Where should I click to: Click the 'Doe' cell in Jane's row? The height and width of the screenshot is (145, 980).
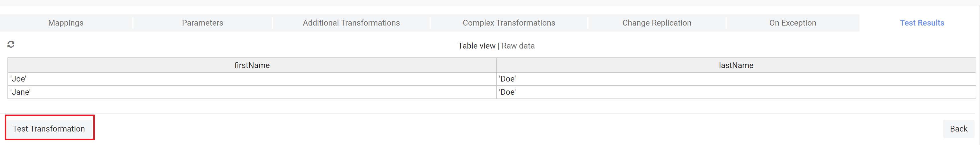point(736,92)
